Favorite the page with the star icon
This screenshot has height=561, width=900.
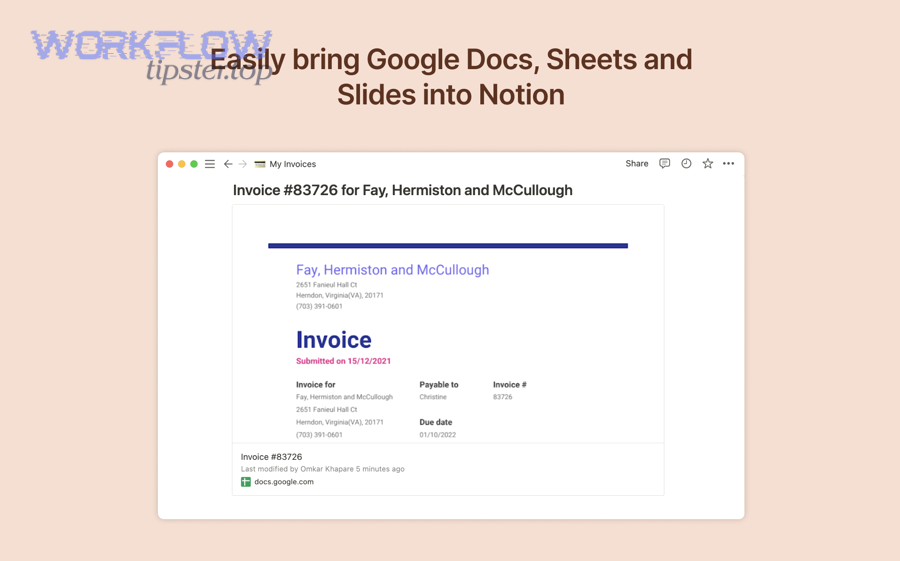708,164
